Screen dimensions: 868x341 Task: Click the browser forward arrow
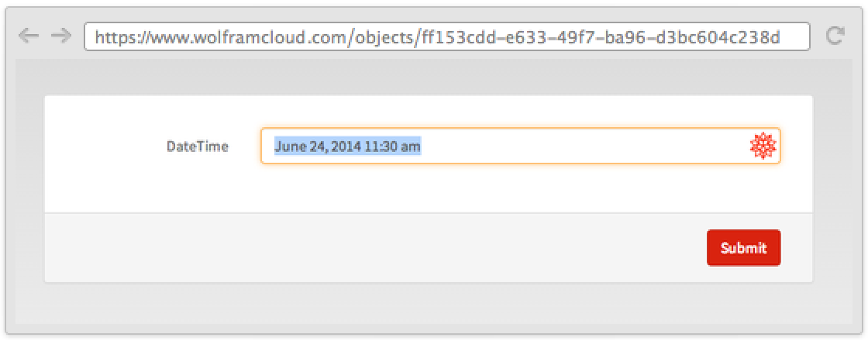[60, 36]
